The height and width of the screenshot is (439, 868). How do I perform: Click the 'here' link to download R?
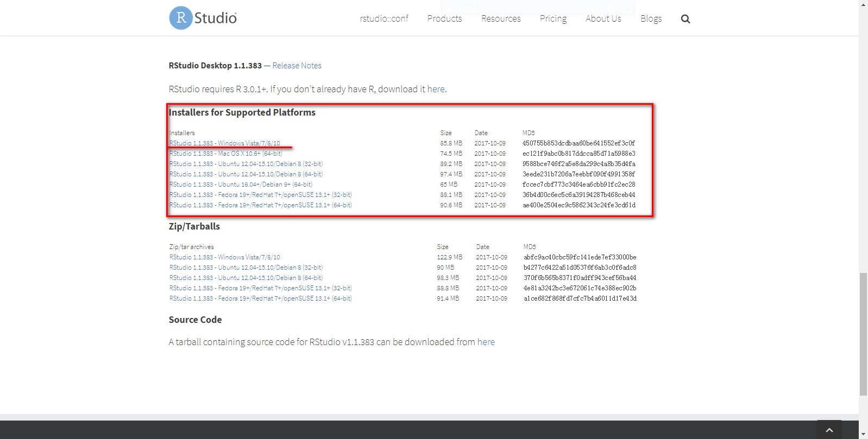[x=436, y=89]
